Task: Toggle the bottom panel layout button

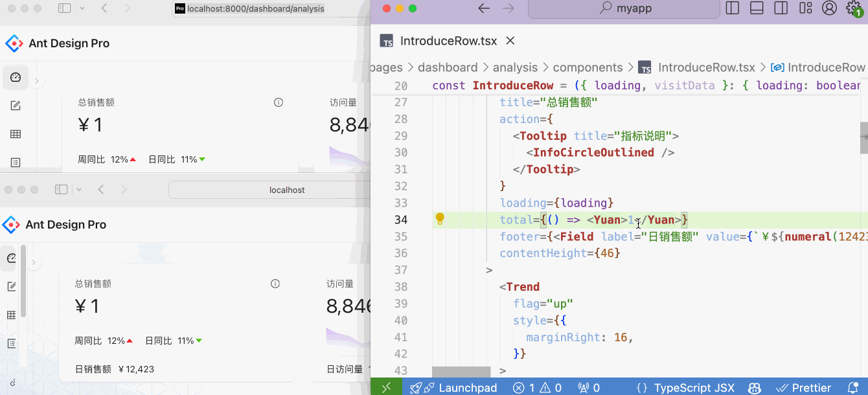Action: [757, 8]
